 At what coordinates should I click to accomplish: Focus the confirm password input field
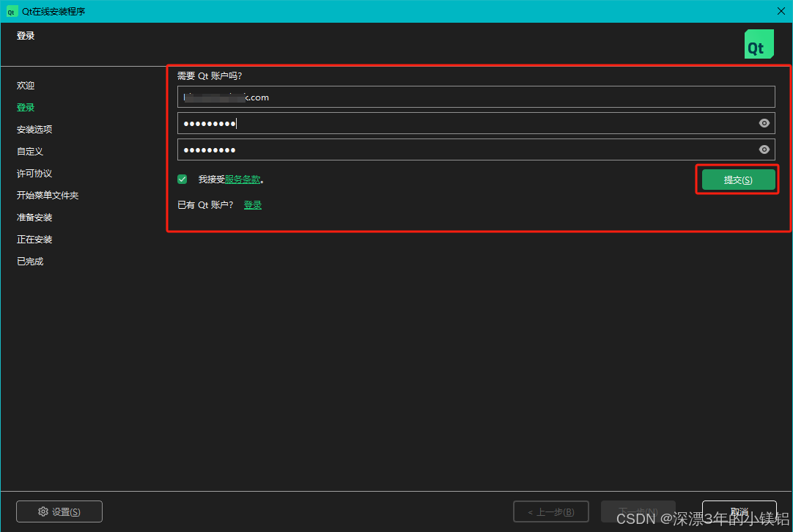point(476,149)
